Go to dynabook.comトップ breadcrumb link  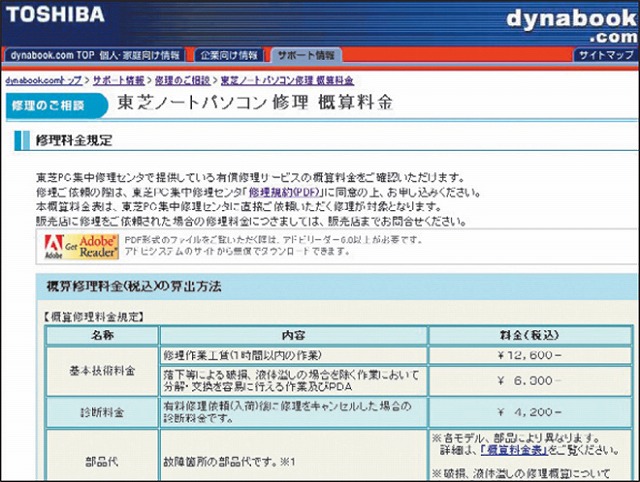point(44,78)
